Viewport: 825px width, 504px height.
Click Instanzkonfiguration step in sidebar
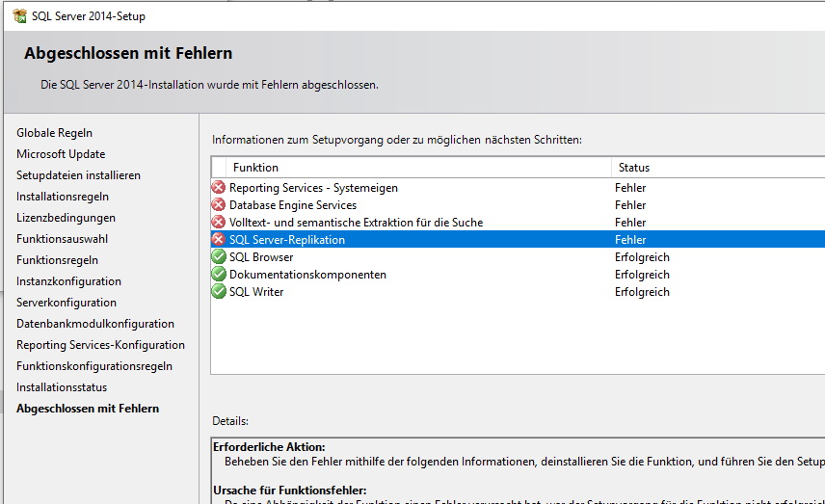69,281
